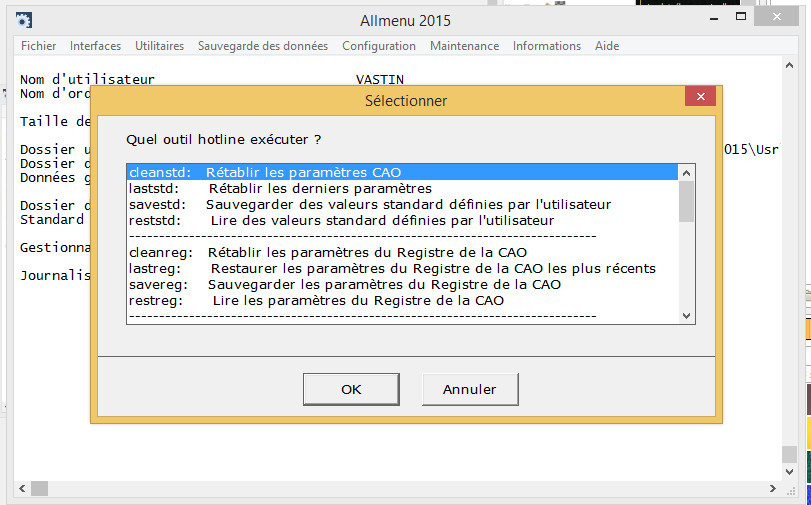811x505 pixels.
Task: Open the Maintenance menu
Action: 464,46
